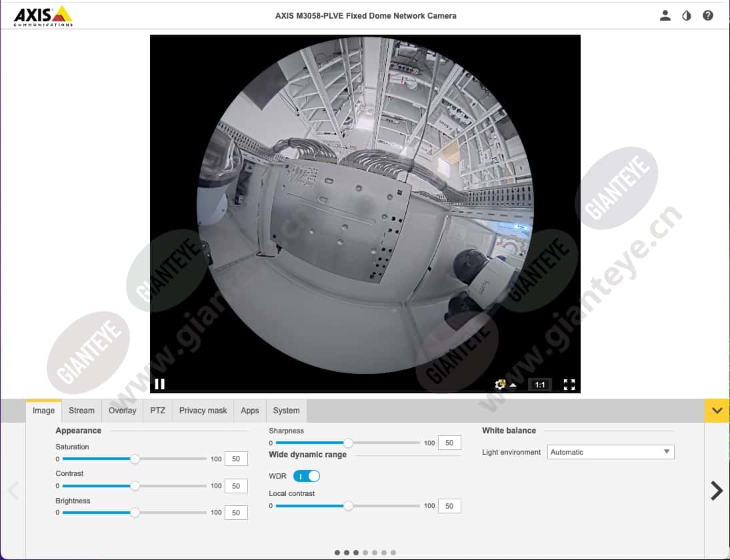Click the Local contrast slider handle
This screenshot has width=730, height=560.
click(x=348, y=506)
